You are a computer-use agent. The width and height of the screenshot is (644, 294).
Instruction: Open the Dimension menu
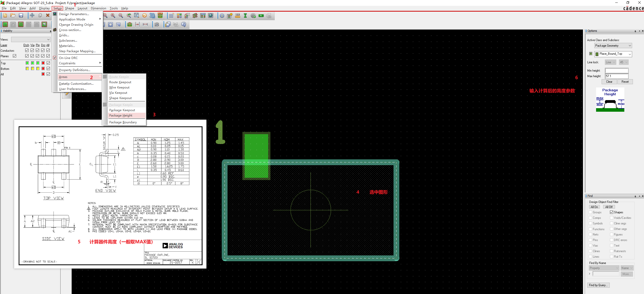tap(98, 8)
